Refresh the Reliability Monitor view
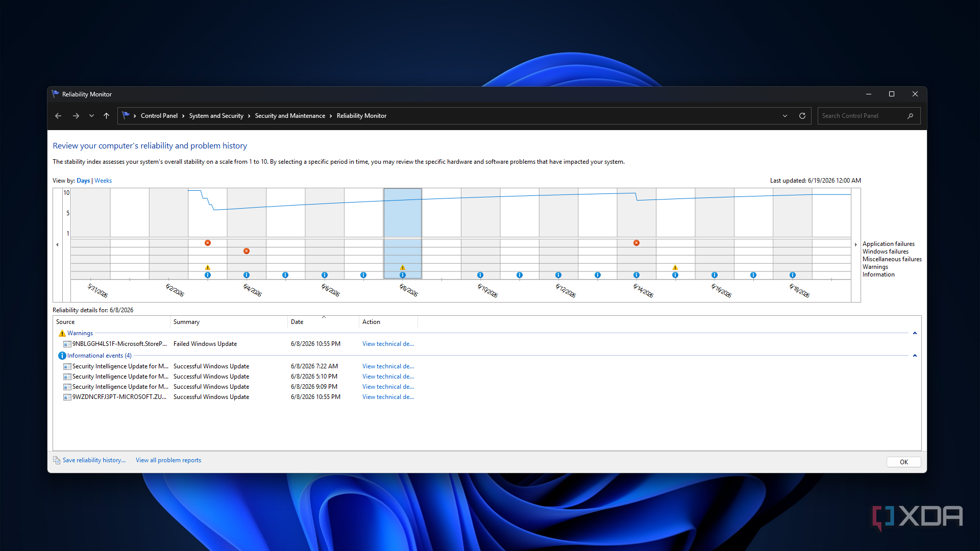Image resolution: width=980 pixels, height=551 pixels. pyautogui.click(x=802, y=116)
